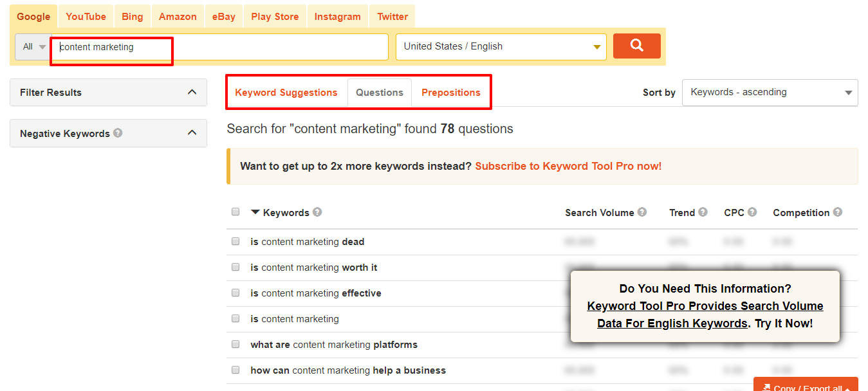This screenshot has width=868, height=391.
Task: Collapse the Negative Keywords panel
Action: point(192,132)
